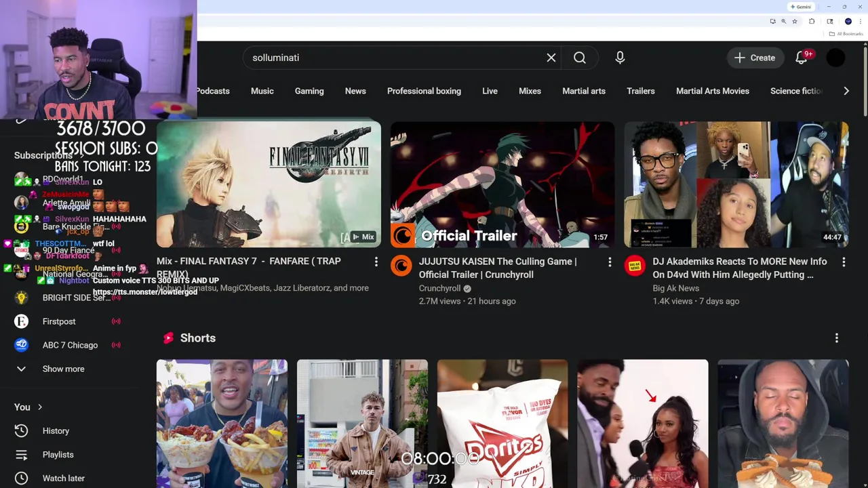Open the Chrome three-dot menu
868x488 pixels.
tap(860, 21)
